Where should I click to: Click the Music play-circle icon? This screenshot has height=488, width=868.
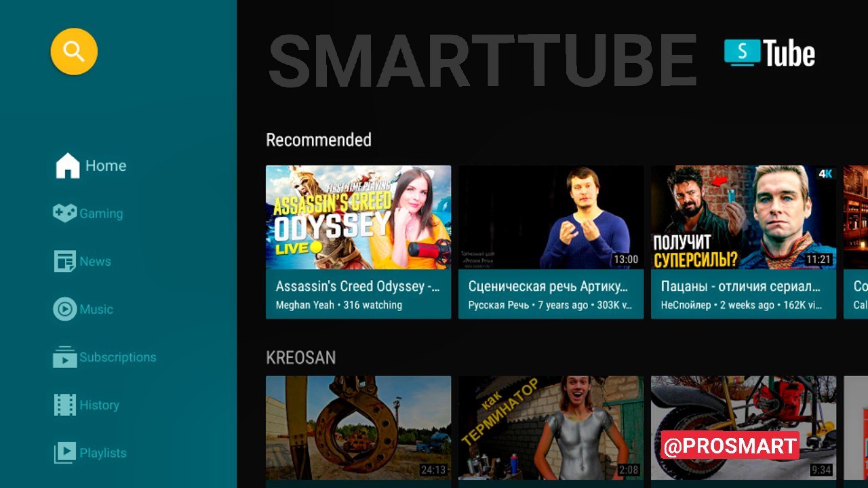[x=64, y=309]
